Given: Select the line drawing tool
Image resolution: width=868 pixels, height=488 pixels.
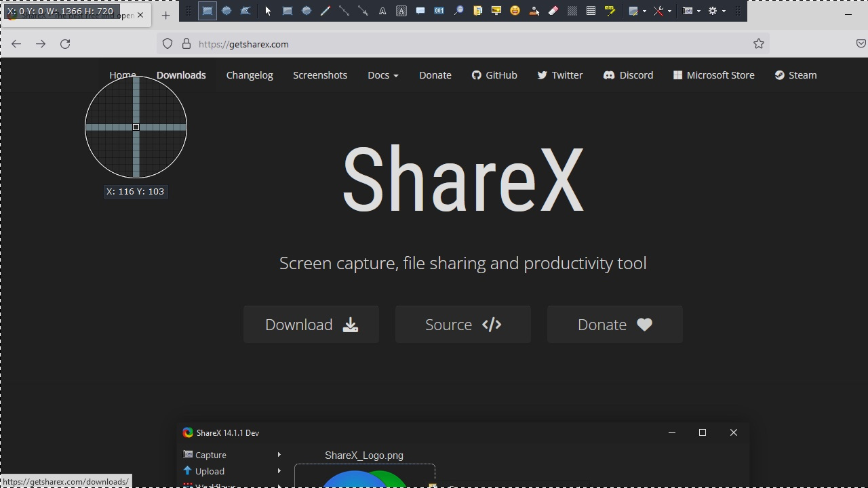Looking at the screenshot, I should 344,11.
